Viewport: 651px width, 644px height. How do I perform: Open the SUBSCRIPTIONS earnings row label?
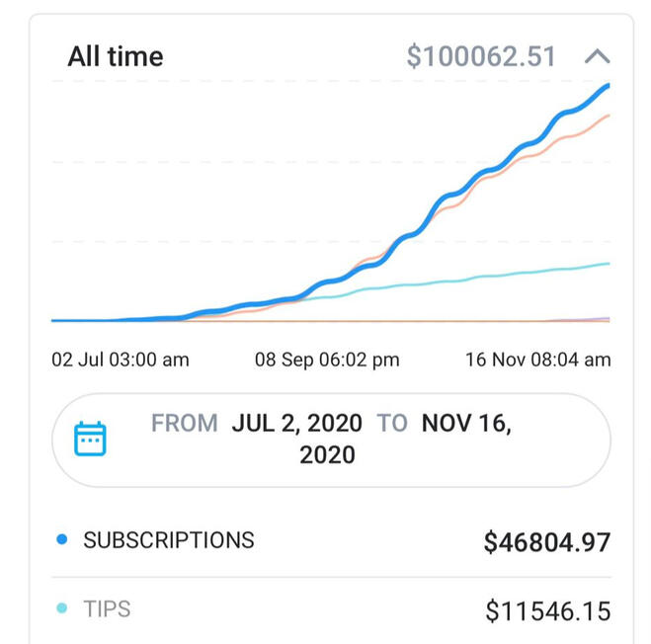(169, 540)
